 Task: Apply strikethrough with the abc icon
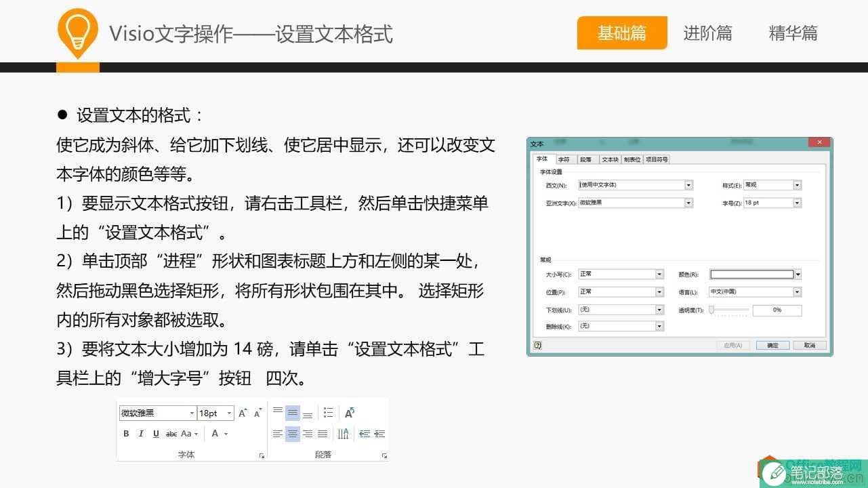point(171,434)
